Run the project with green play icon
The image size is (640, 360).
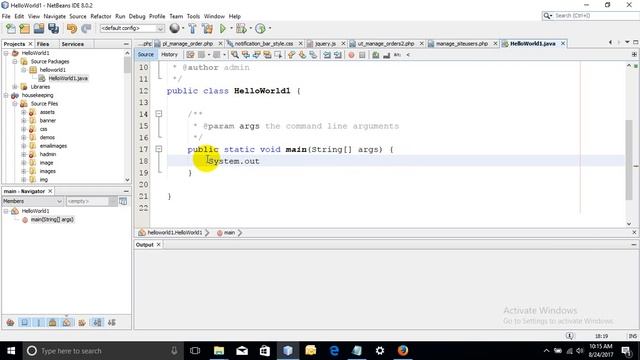tap(223, 29)
